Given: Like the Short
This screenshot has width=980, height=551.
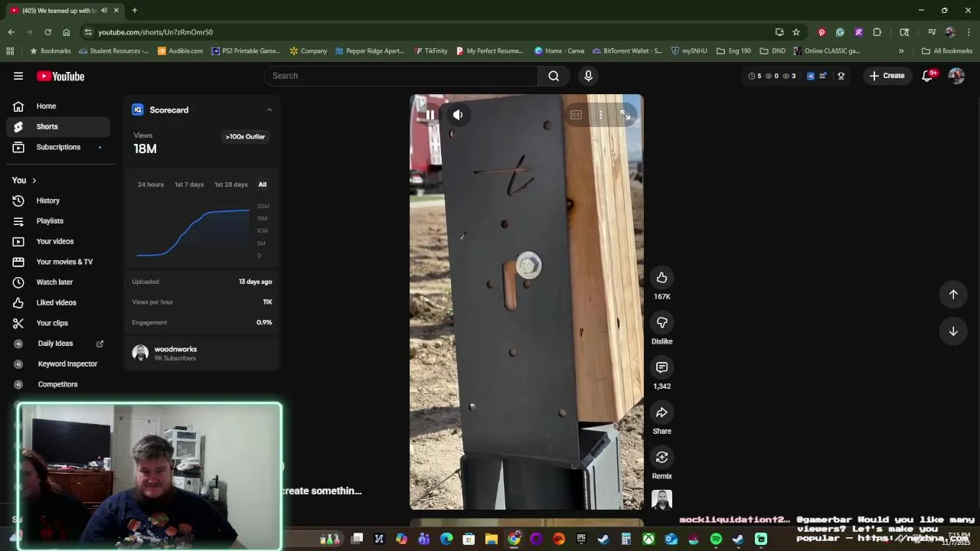Looking at the screenshot, I should 662,278.
